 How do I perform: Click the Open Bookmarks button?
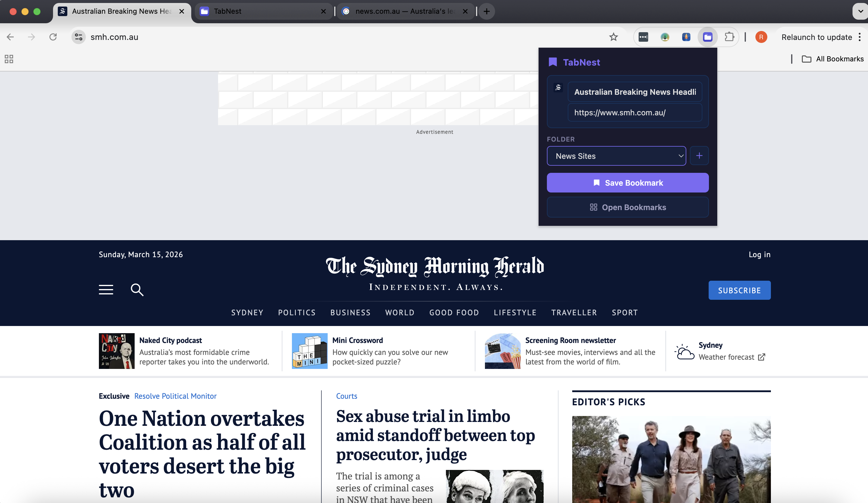click(x=628, y=207)
